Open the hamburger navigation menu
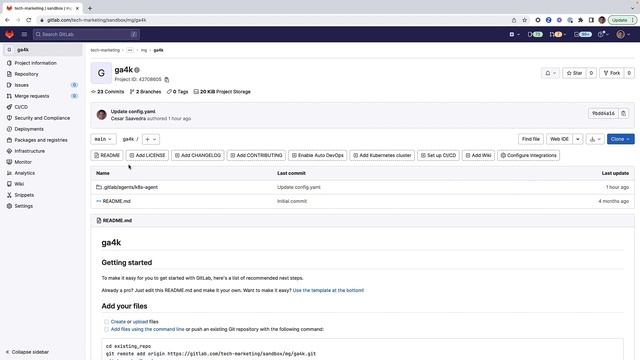This screenshot has height=360, width=640. 24,34
